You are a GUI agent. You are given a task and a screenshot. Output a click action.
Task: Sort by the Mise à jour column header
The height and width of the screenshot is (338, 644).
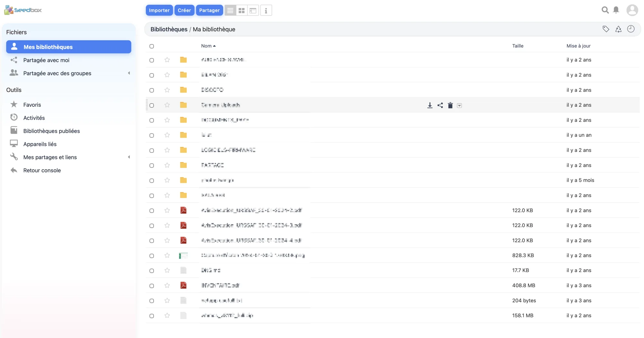tap(578, 46)
